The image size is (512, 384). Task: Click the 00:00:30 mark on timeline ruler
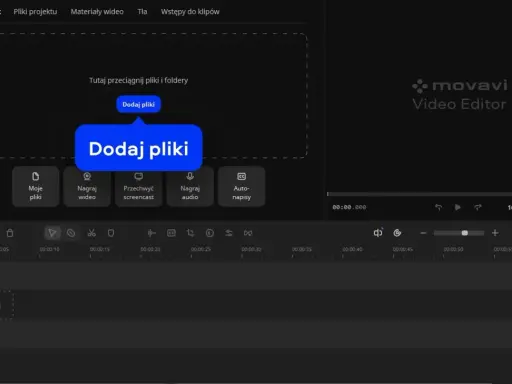(251, 249)
